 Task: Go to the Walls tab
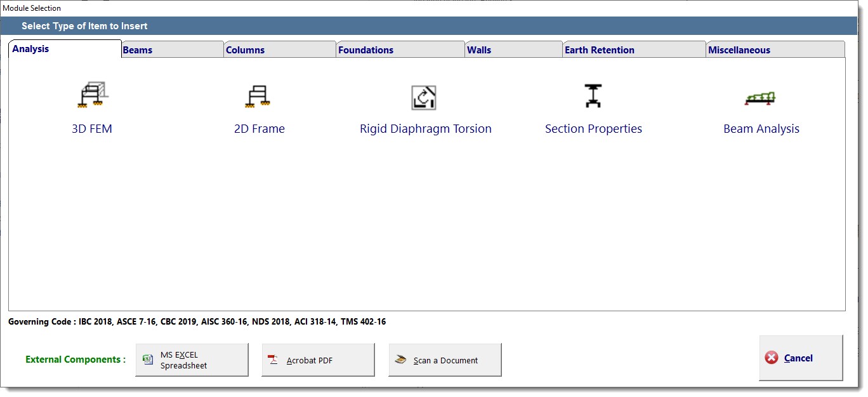479,50
